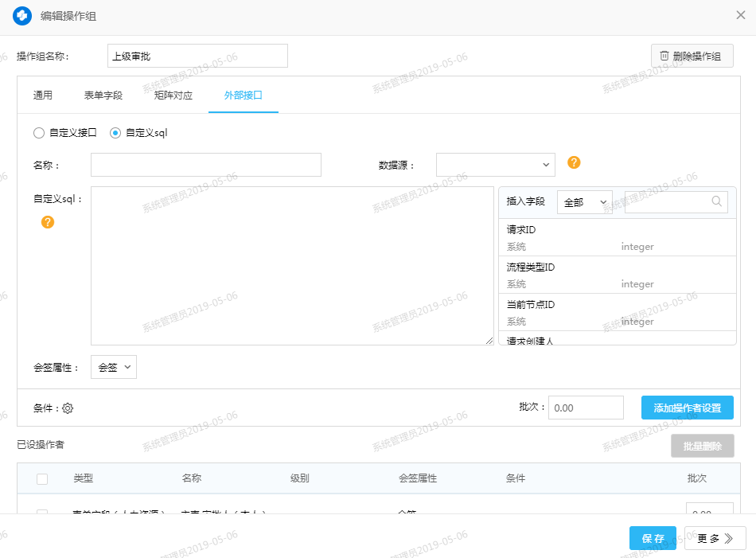Open condition settings gear icon

68,408
